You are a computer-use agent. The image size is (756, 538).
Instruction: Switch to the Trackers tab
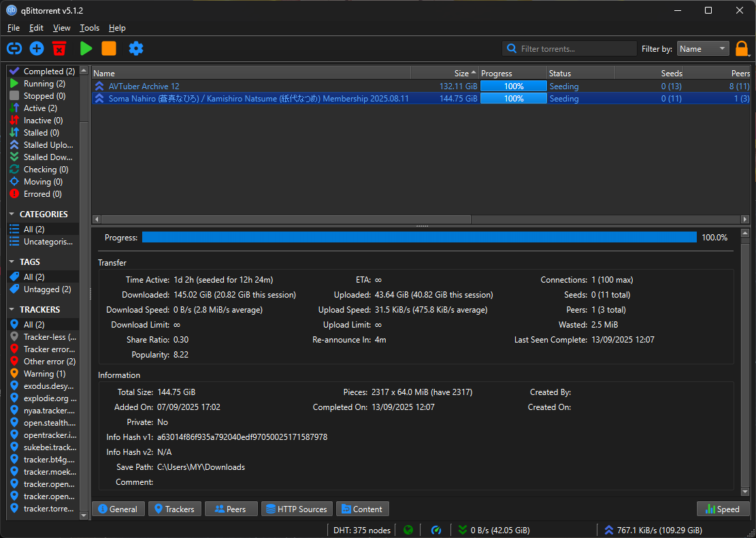click(x=174, y=509)
